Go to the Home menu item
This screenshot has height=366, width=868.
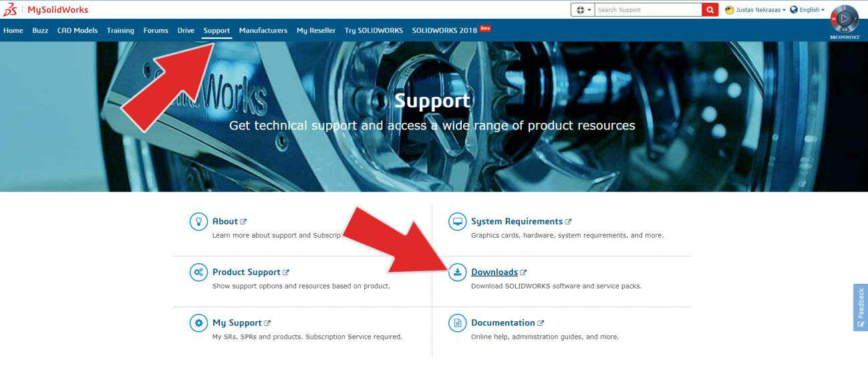13,31
